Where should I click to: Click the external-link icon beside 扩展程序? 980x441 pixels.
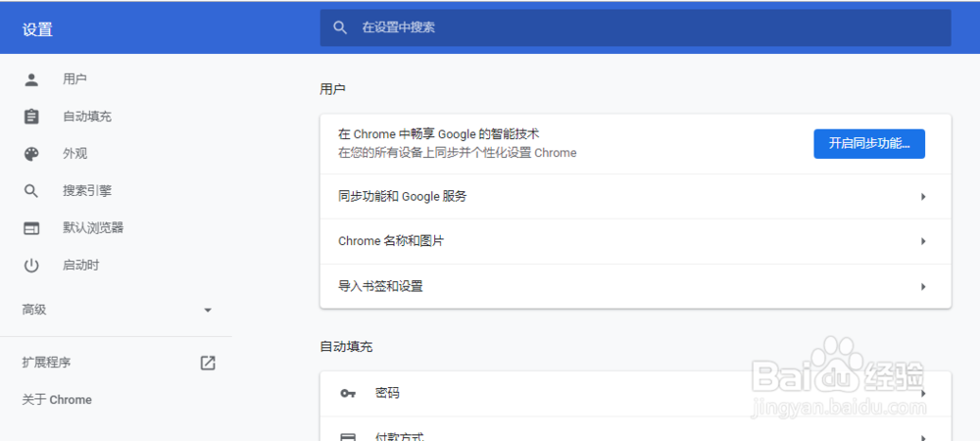(x=208, y=363)
